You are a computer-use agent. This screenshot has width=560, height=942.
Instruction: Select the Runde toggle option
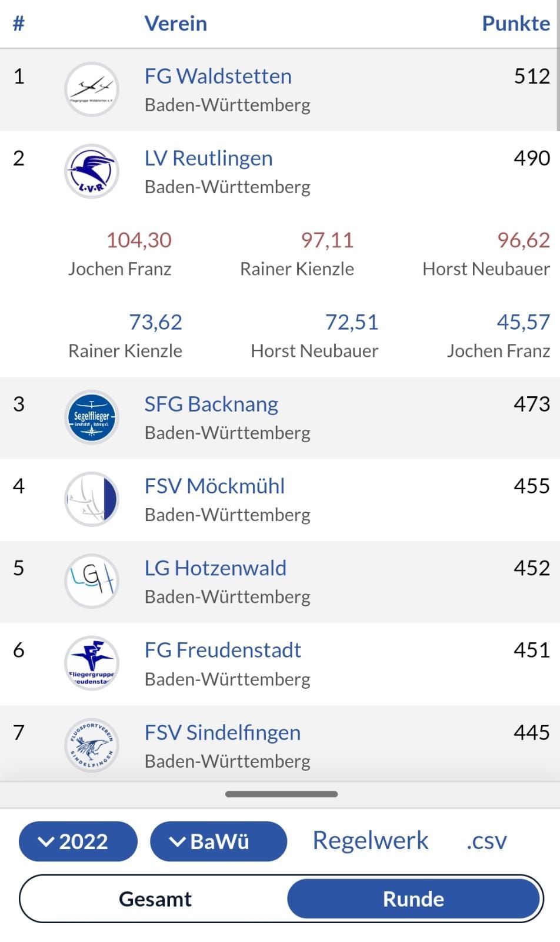point(414,899)
